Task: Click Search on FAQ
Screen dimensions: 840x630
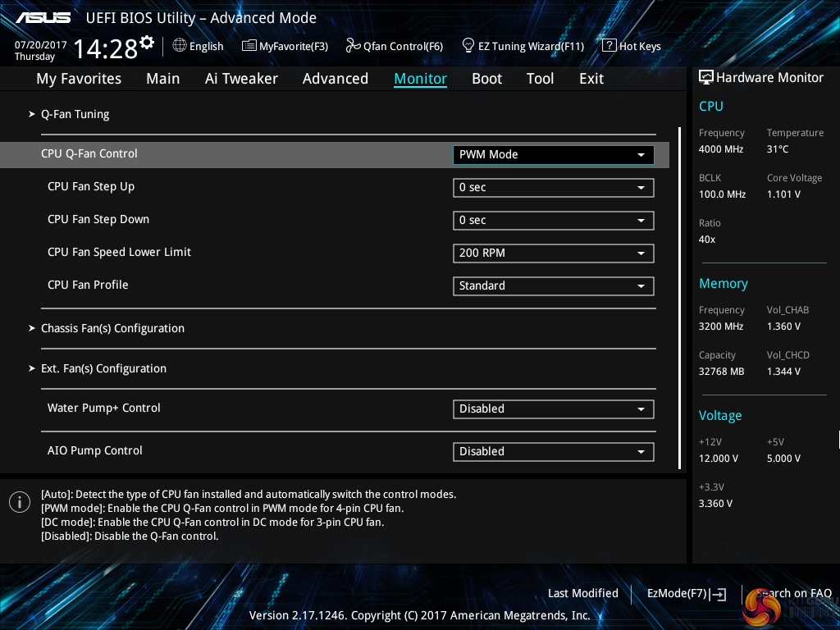Action: point(794,594)
